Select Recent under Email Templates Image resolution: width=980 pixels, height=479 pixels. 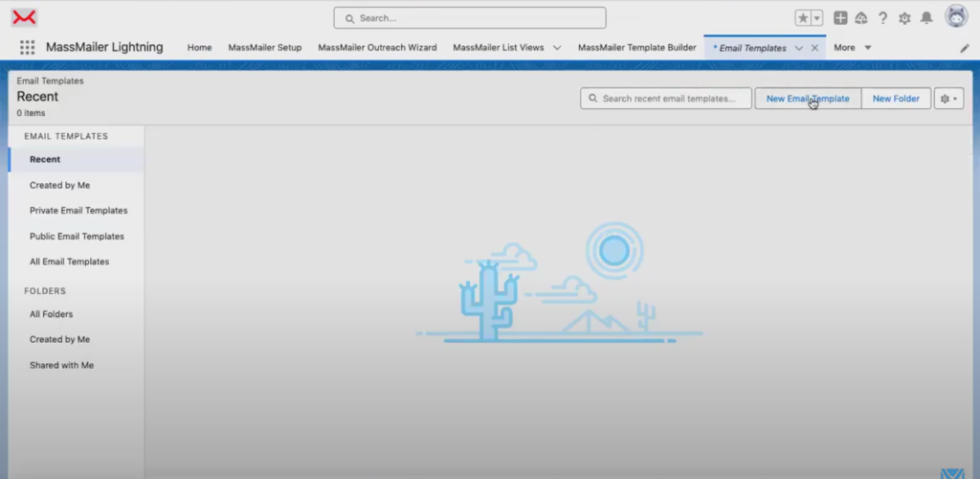pos(77,159)
